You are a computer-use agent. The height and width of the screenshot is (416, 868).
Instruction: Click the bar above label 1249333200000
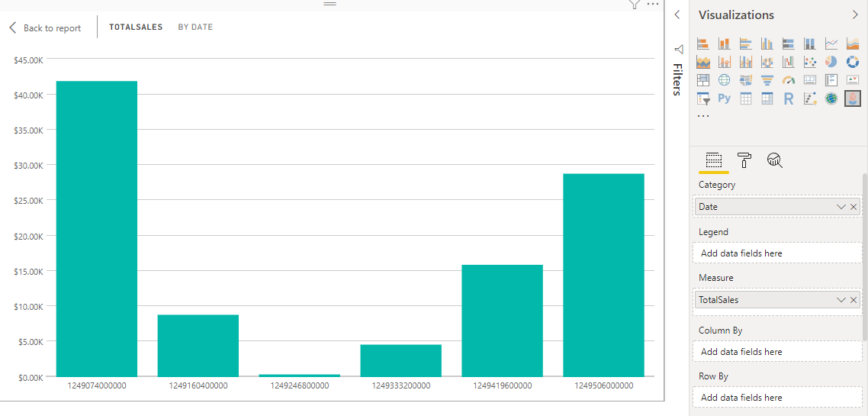tap(400, 360)
